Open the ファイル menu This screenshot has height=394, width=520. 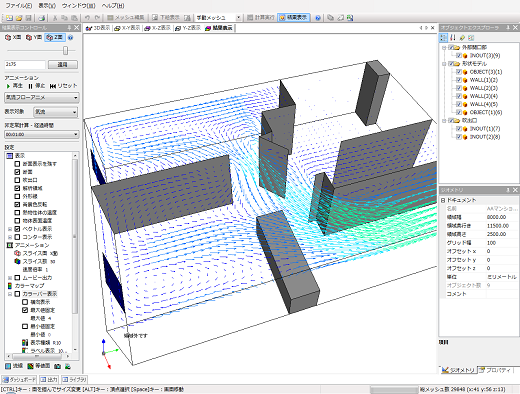point(19,6)
